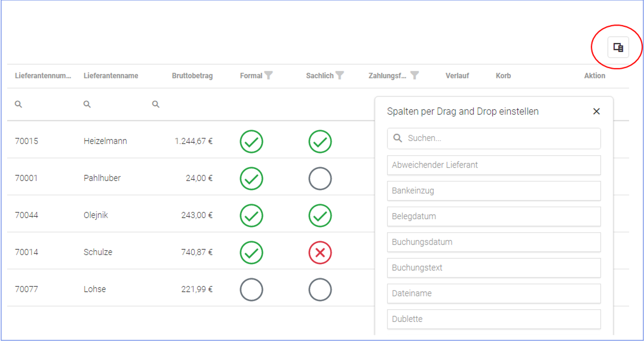Open the Zahlungsfreigabe column filter icon
The height and width of the screenshot is (341, 644).
tap(415, 75)
